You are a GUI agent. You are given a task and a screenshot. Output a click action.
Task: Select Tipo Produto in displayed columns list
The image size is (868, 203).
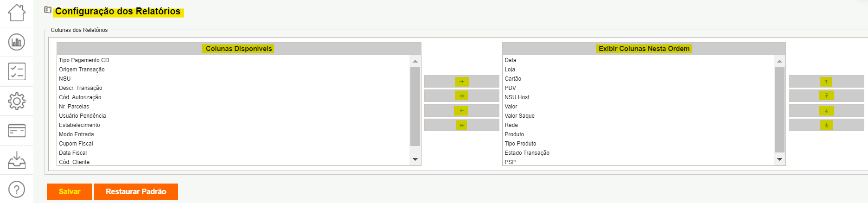638,144
